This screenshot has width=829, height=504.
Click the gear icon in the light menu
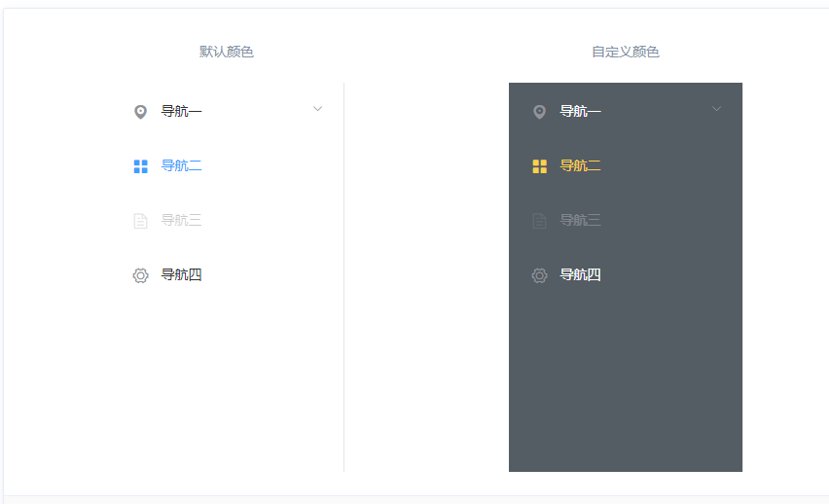(x=141, y=275)
